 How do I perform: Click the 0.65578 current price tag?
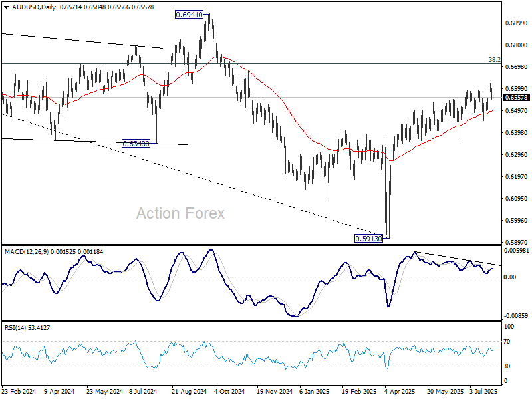click(x=516, y=98)
